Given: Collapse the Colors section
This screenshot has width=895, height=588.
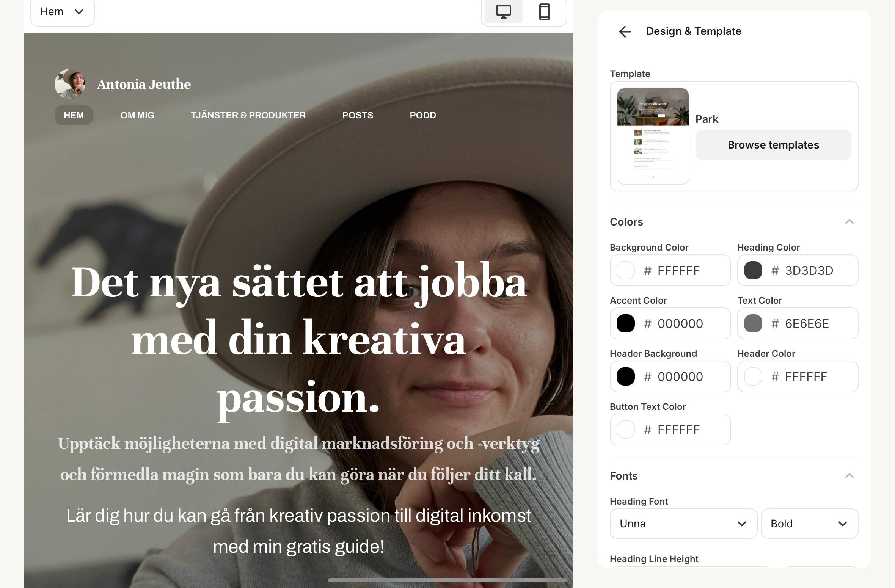Looking at the screenshot, I should tap(849, 222).
